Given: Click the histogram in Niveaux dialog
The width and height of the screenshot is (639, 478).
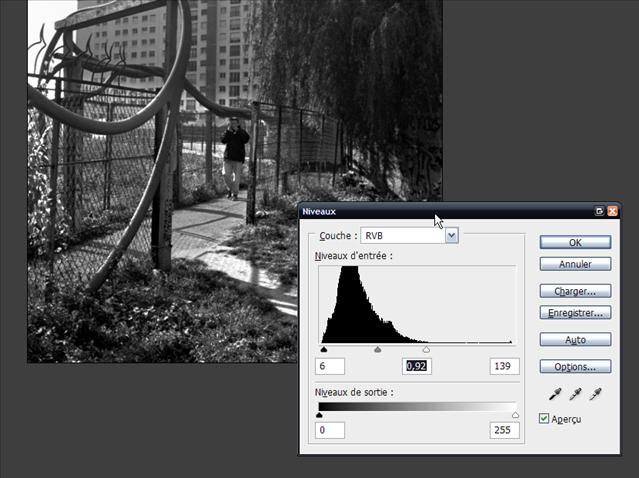Looking at the screenshot, I should pyautogui.click(x=417, y=305).
